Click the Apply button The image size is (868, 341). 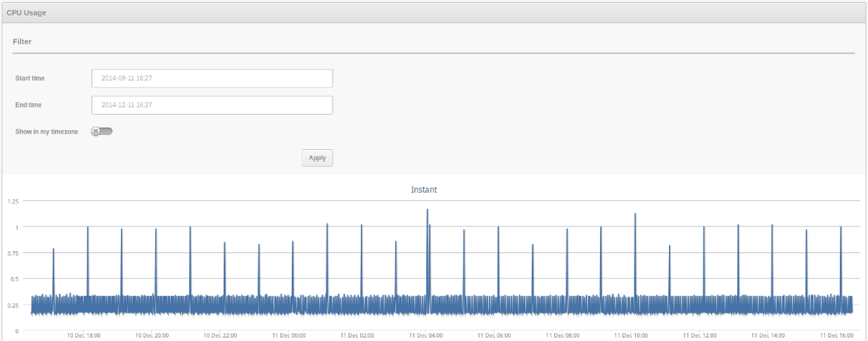pyautogui.click(x=317, y=157)
